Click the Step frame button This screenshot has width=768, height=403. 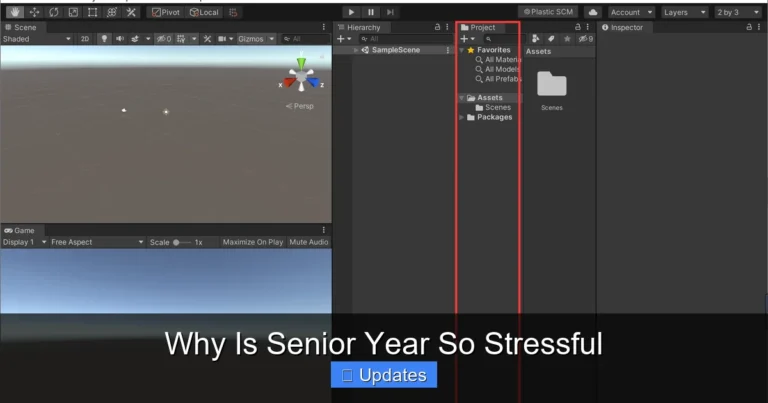[x=390, y=12]
